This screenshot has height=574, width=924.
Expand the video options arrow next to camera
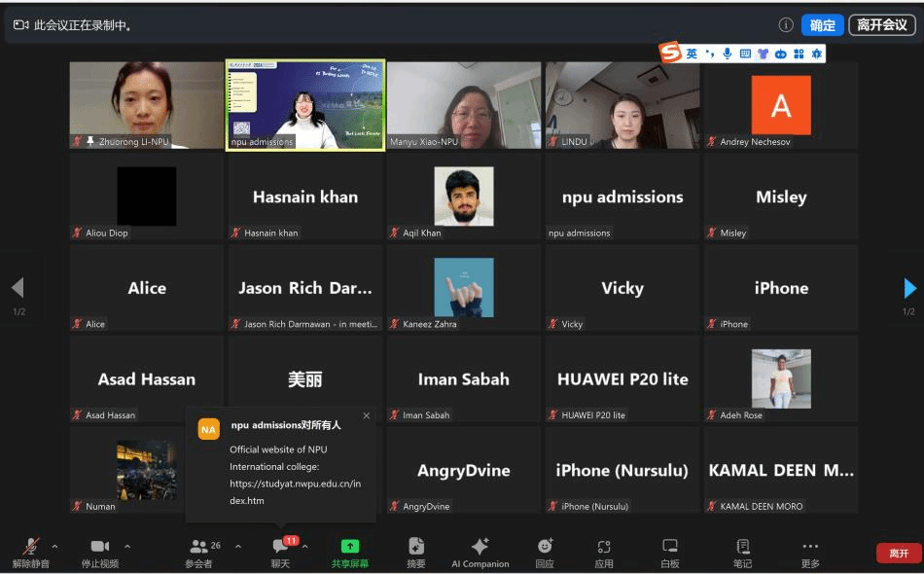tap(127, 546)
